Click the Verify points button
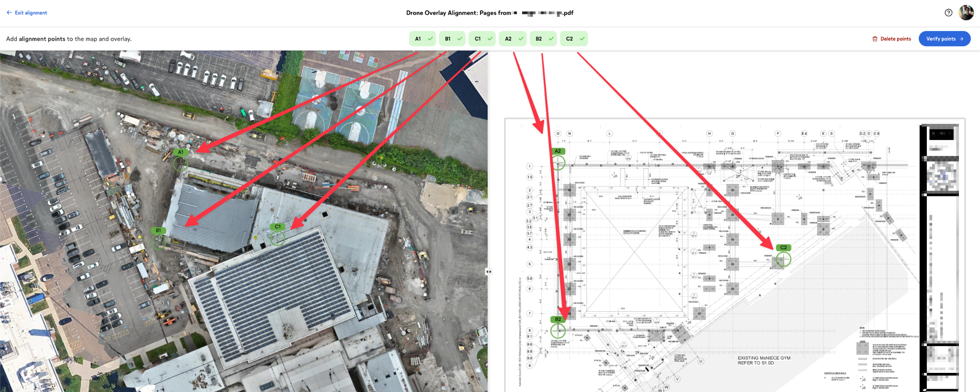 (x=945, y=39)
